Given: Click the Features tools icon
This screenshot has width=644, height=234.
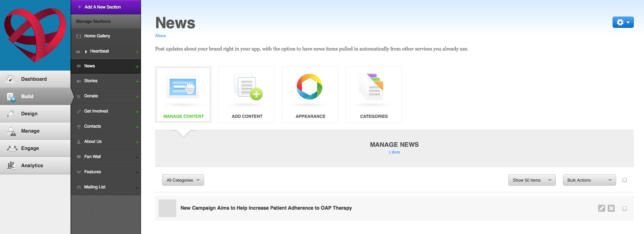Looking at the screenshot, I should click(x=79, y=172).
